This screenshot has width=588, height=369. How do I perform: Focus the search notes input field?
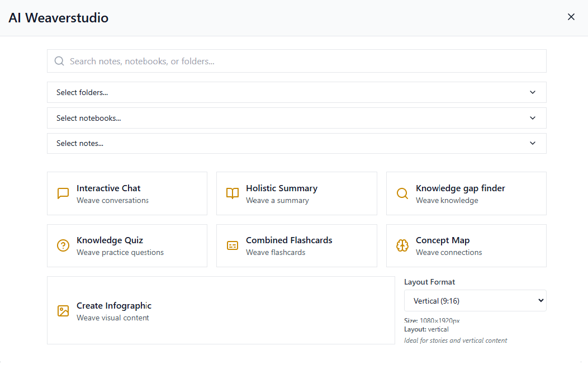pos(297,61)
